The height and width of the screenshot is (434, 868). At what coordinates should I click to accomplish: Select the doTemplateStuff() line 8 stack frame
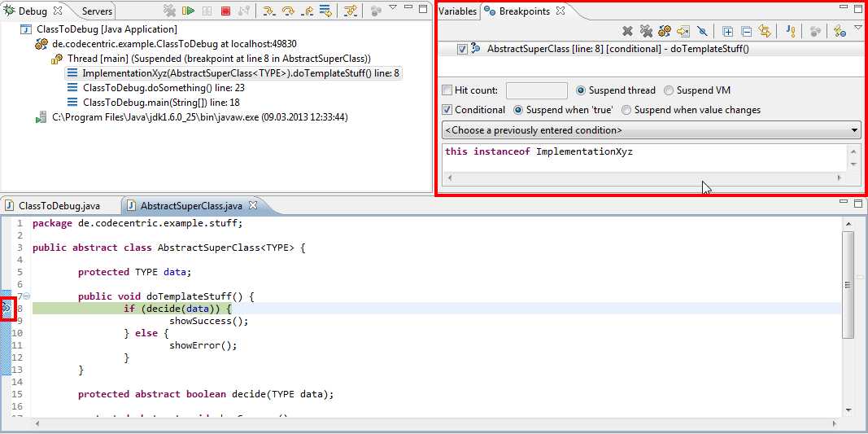point(241,73)
